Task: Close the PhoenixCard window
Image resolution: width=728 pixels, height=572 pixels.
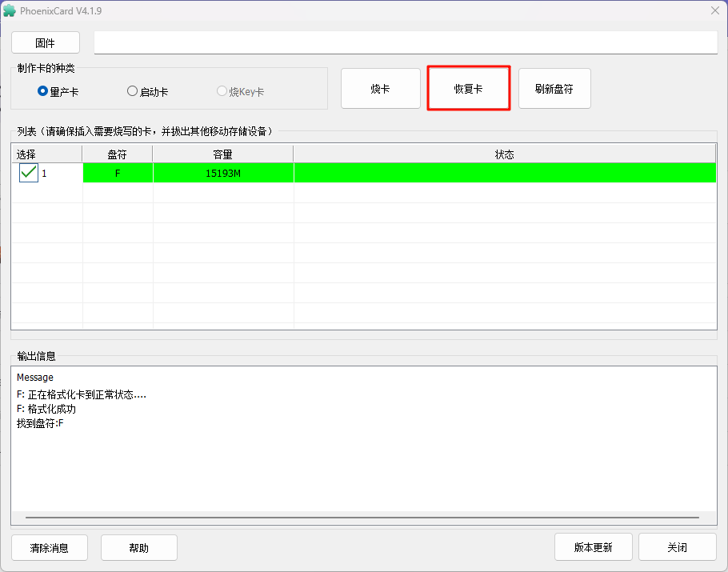Action: pos(714,10)
